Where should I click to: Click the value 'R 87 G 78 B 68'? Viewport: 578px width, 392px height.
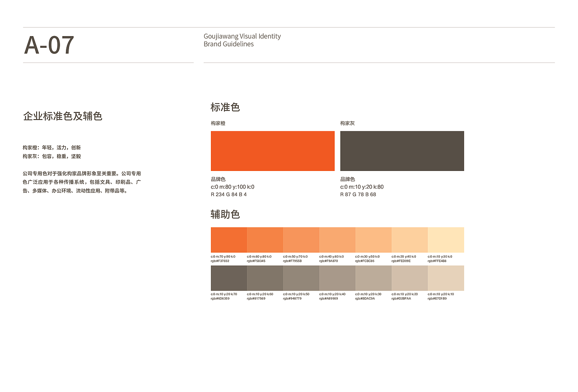point(358,194)
